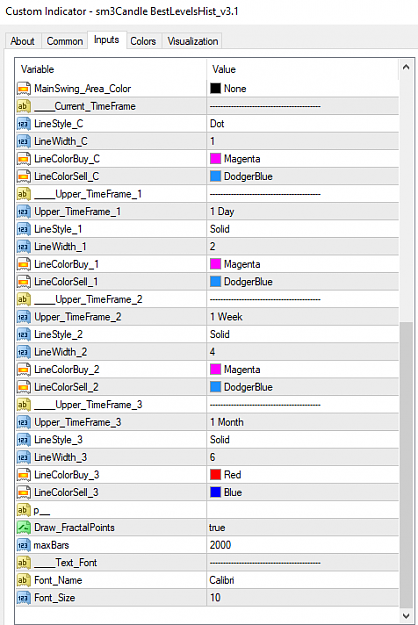
Task: Click the color icon beside MainSwing_Area_Color
Action: click(24, 88)
